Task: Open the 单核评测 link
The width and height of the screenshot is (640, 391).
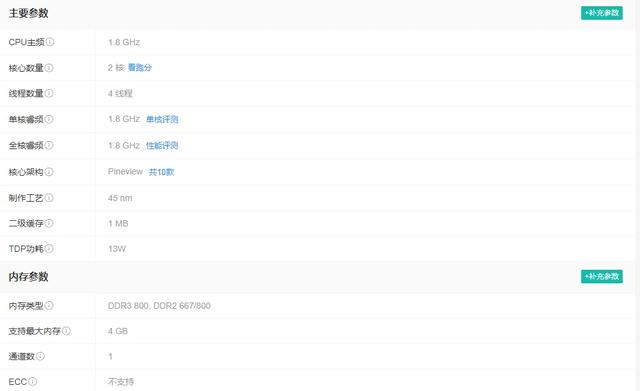Action: click(x=162, y=119)
